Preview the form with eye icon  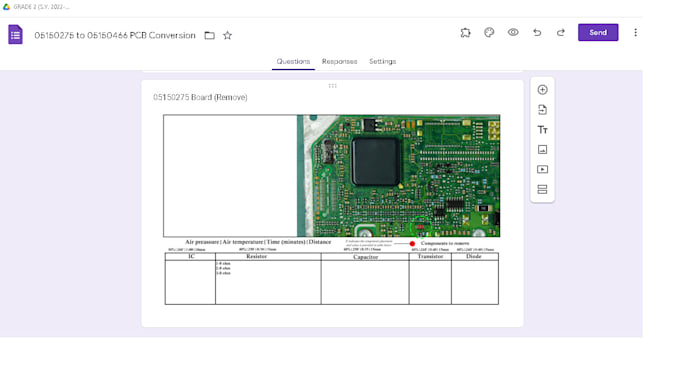point(513,33)
